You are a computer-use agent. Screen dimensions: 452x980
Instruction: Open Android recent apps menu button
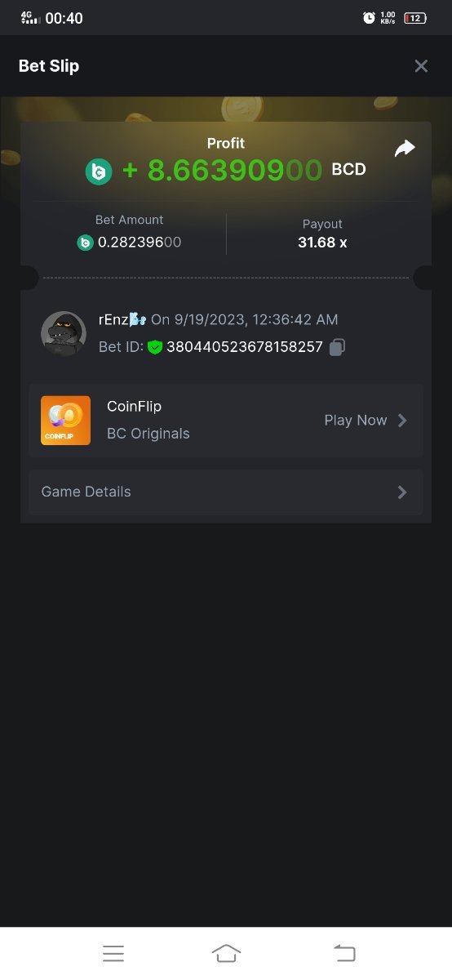(x=113, y=953)
